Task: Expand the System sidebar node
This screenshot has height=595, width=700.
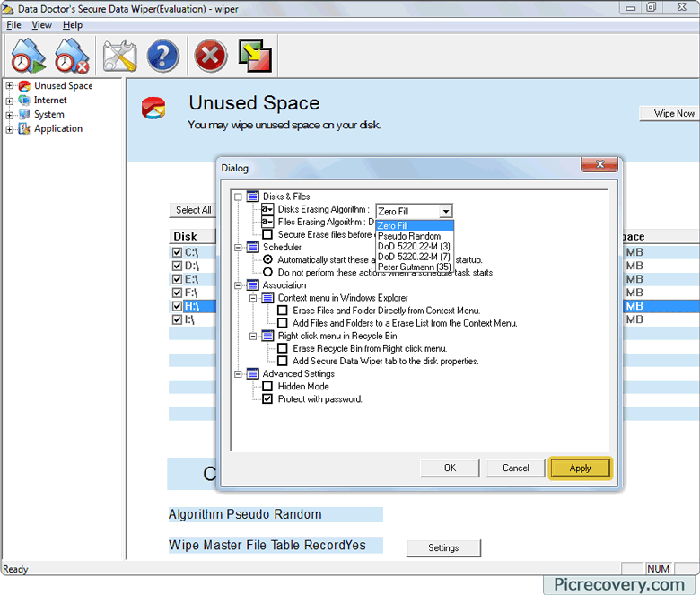Action: (x=9, y=115)
